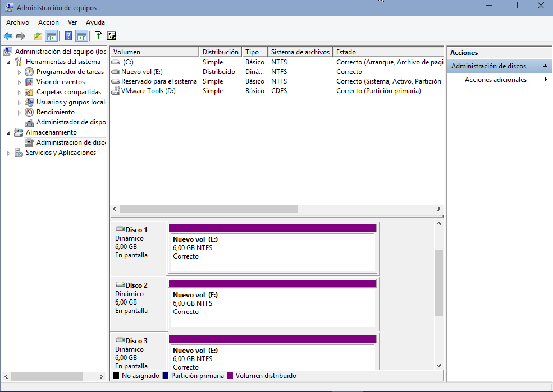
Task: Expand Programador de tareas node
Action: click(x=20, y=72)
